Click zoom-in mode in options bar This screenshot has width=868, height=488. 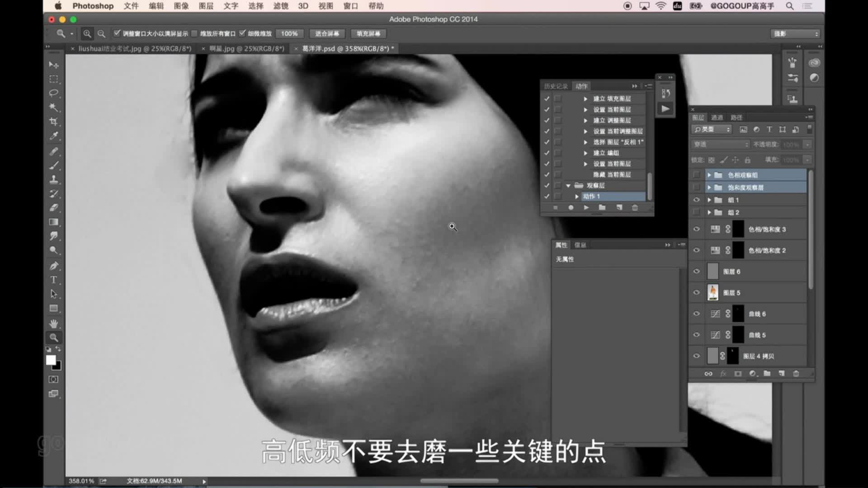[87, 33]
